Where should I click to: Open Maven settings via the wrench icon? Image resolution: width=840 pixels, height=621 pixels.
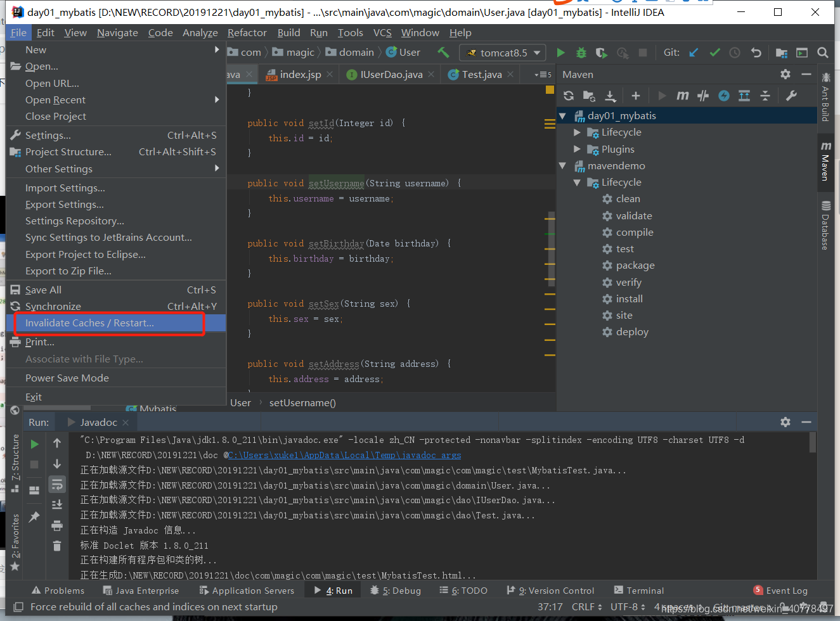[791, 96]
